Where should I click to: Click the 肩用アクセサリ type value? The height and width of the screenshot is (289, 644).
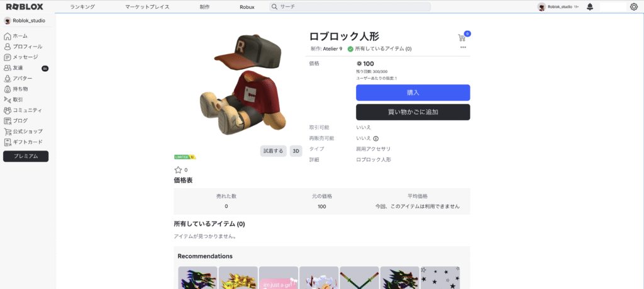(374, 149)
